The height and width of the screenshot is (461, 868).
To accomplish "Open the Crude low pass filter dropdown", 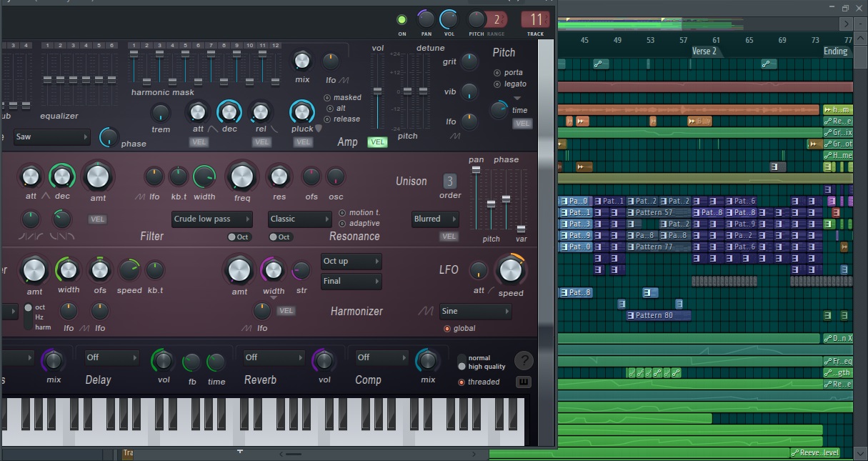I will click(212, 219).
